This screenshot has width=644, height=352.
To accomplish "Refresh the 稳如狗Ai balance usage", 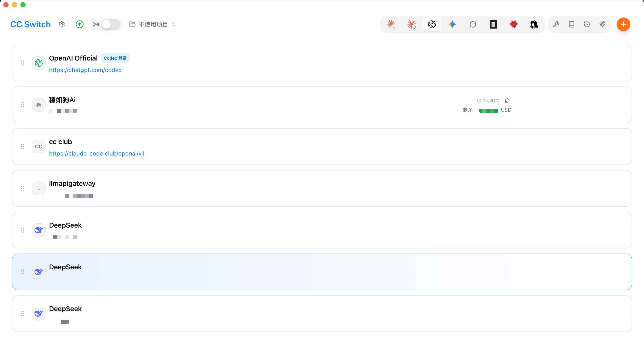I will point(507,101).
